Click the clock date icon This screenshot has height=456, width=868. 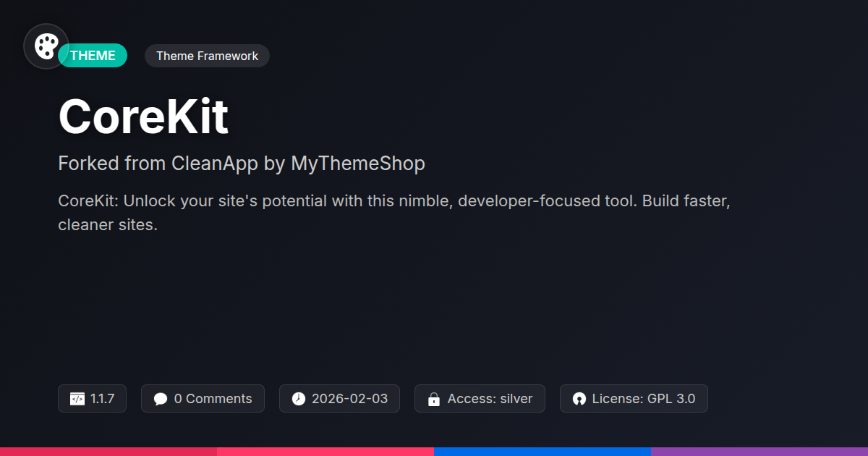click(x=299, y=399)
